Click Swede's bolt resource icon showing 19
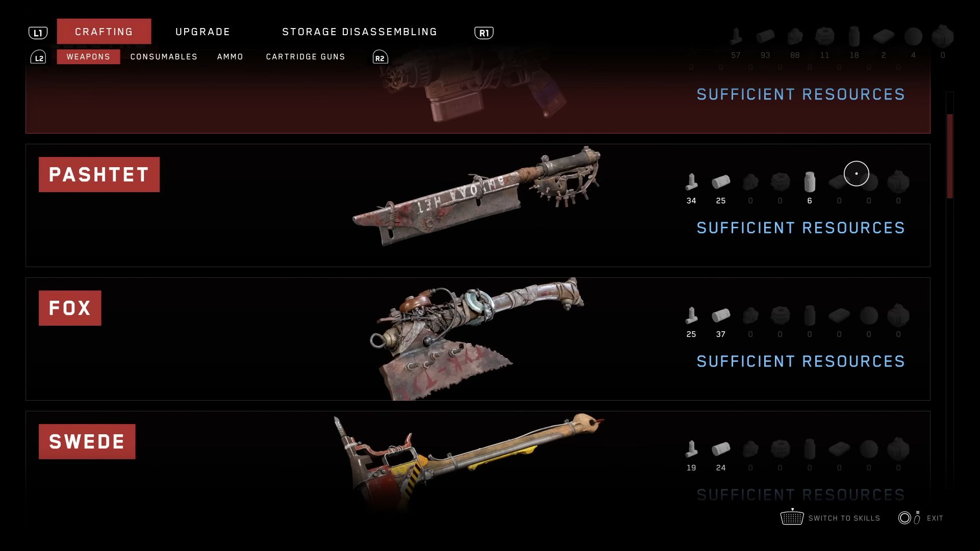This screenshot has height=551, width=980. (691, 449)
